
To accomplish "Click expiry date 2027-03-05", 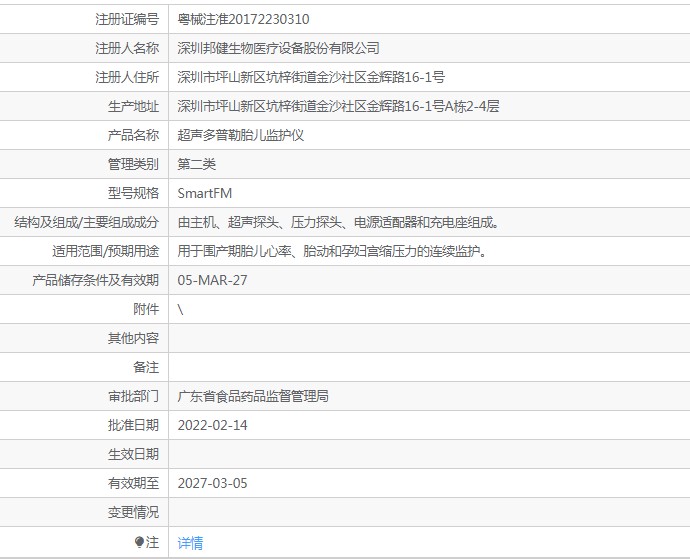I will [x=213, y=483].
